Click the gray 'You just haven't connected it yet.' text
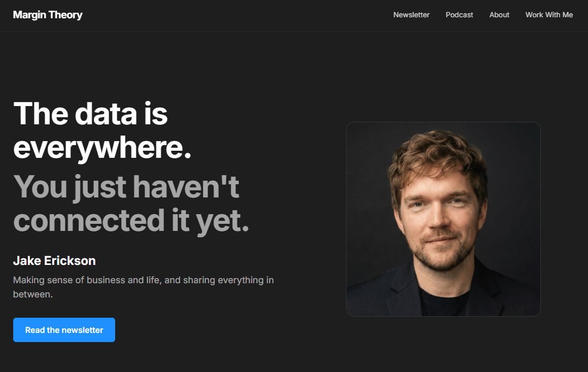Image resolution: width=588 pixels, height=372 pixels. coord(131,204)
